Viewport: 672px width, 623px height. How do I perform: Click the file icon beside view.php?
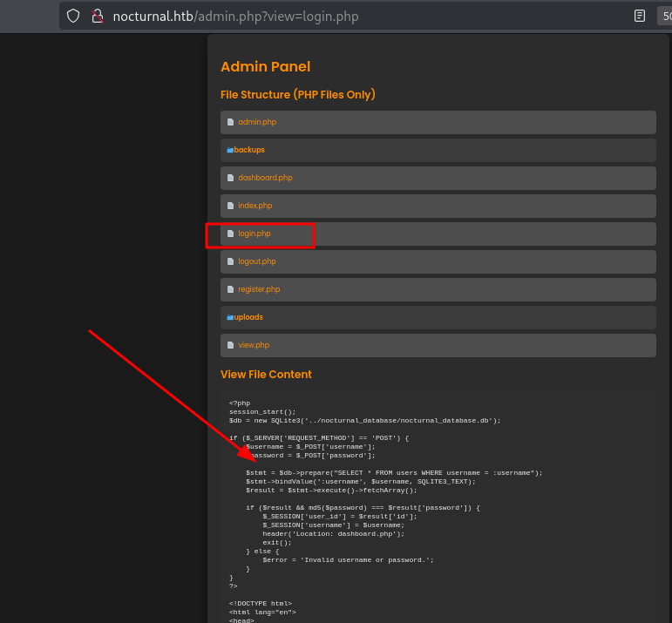tap(230, 345)
